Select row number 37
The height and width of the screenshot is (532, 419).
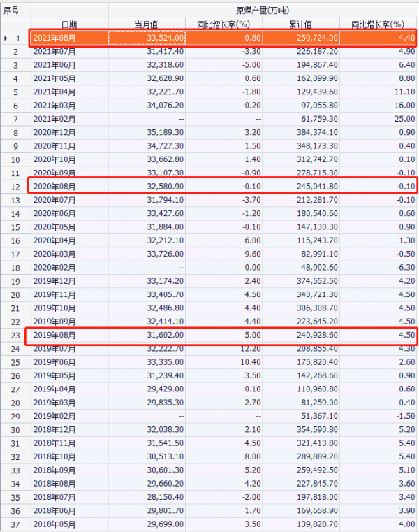coord(15,523)
